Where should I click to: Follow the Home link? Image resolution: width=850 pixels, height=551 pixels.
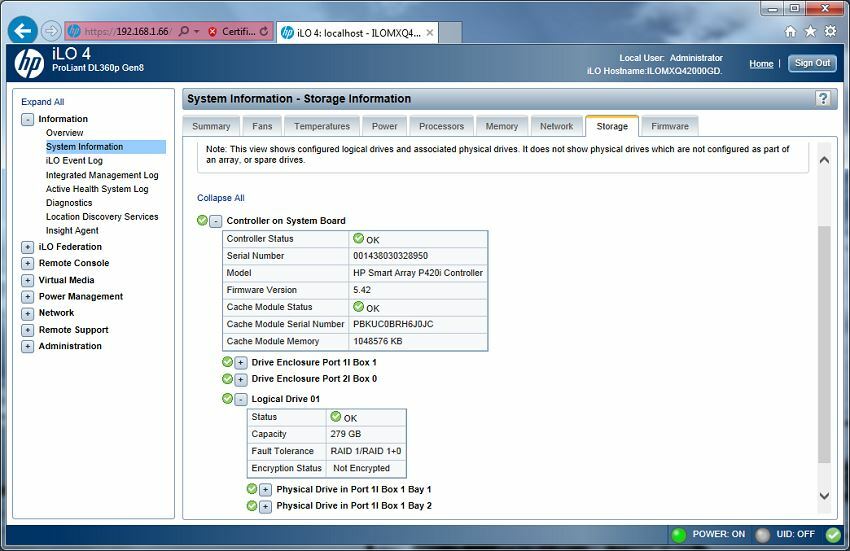point(761,63)
